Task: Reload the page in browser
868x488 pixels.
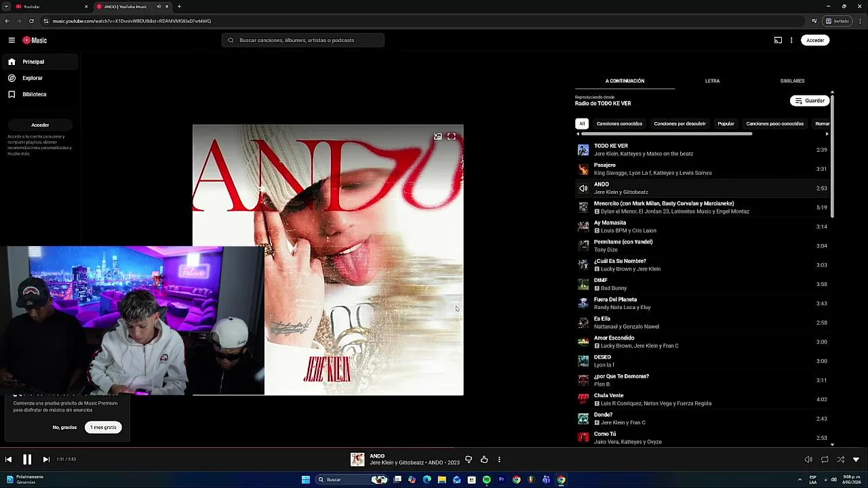Action: tap(31, 21)
